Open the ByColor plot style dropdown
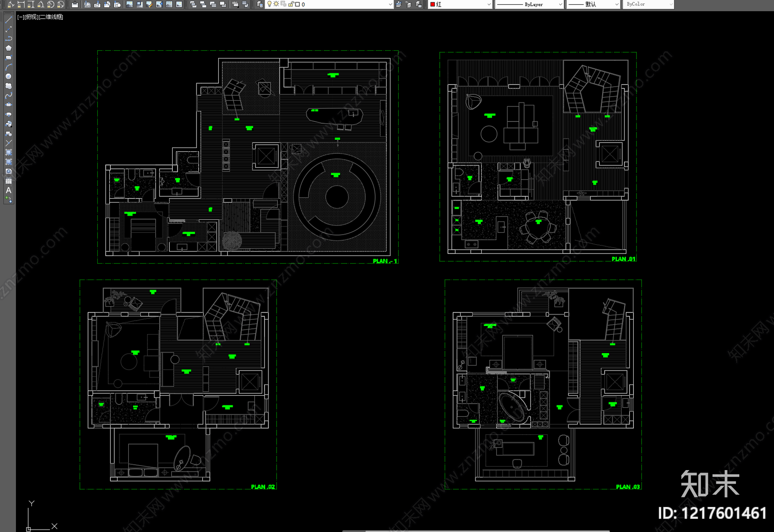This screenshot has height=532, width=774. (648, 4)
